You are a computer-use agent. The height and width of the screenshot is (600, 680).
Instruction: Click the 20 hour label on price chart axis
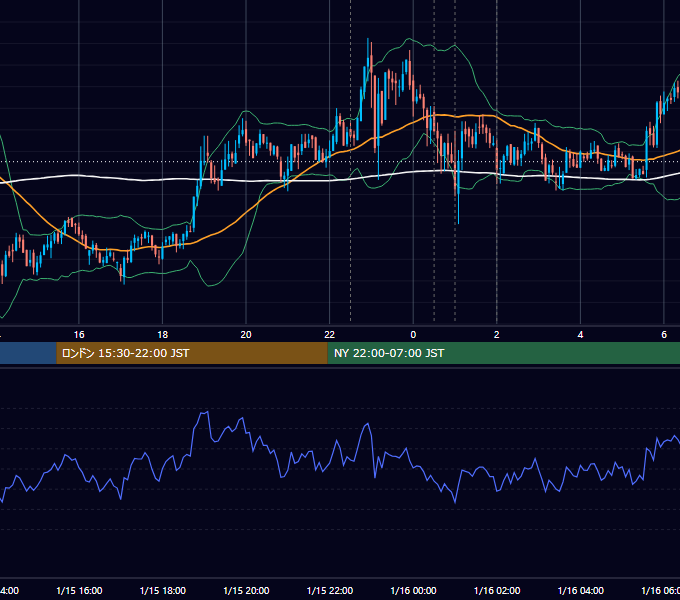pos(246,335)
